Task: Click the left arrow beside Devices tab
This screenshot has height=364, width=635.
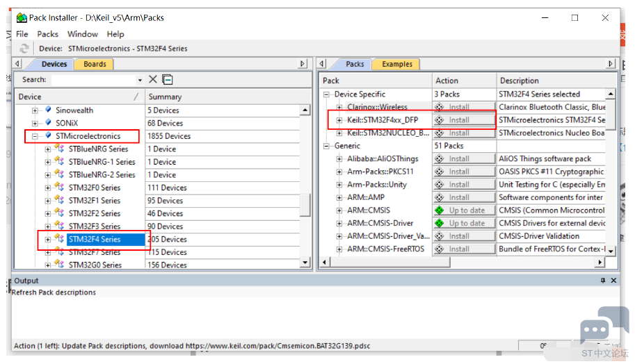Action: [x=17, y=64]
